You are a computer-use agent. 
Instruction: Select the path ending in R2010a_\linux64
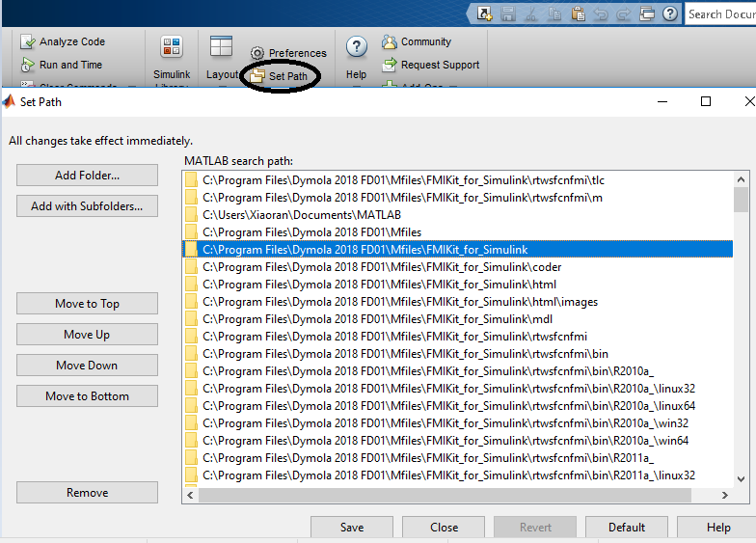pos(457,406)
